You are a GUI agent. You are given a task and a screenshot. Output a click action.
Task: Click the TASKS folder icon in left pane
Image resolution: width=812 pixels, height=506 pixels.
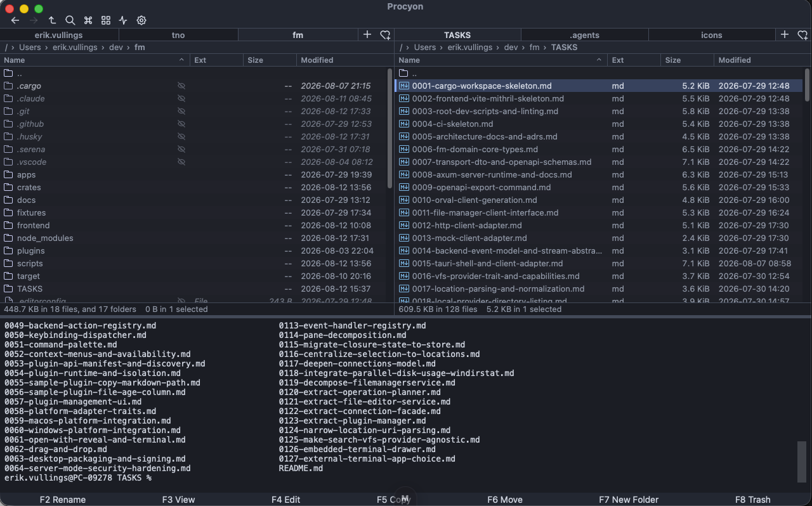[x=8, y=289]
